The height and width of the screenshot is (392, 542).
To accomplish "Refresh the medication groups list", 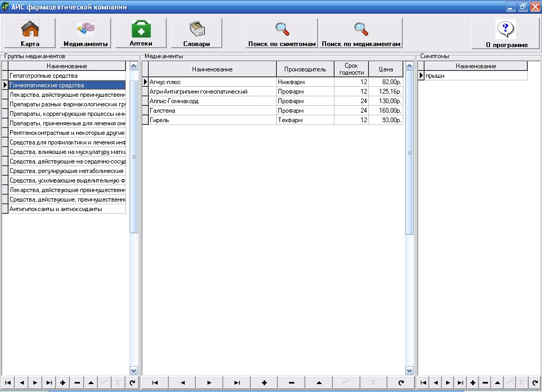I will [132, 382].
